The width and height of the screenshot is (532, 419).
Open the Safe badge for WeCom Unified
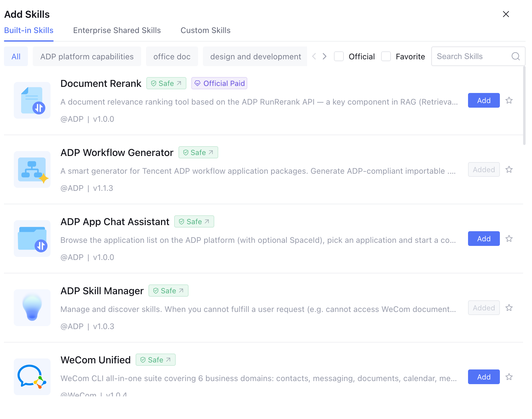(x=155, y=360)
